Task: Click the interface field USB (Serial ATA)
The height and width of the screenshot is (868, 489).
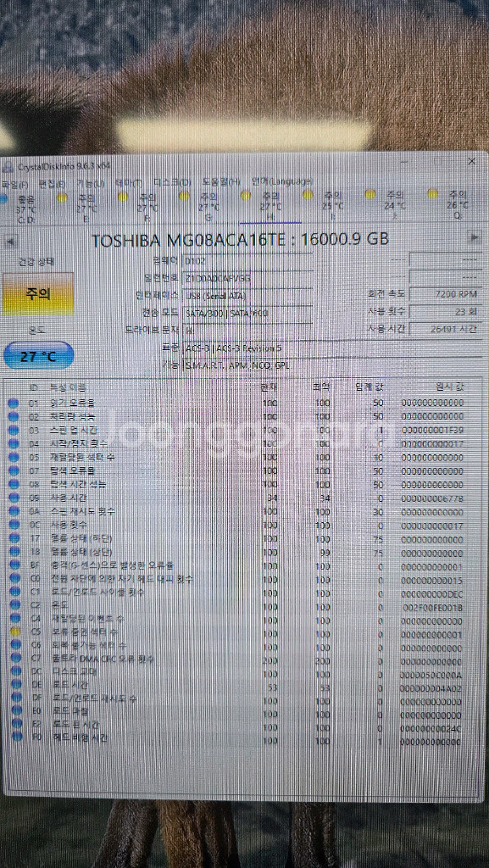Action: click(x=247, y=295)
